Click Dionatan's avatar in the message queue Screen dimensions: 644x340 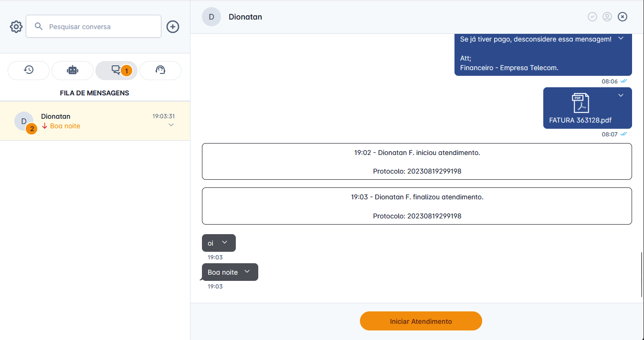(x=24, y=121)
